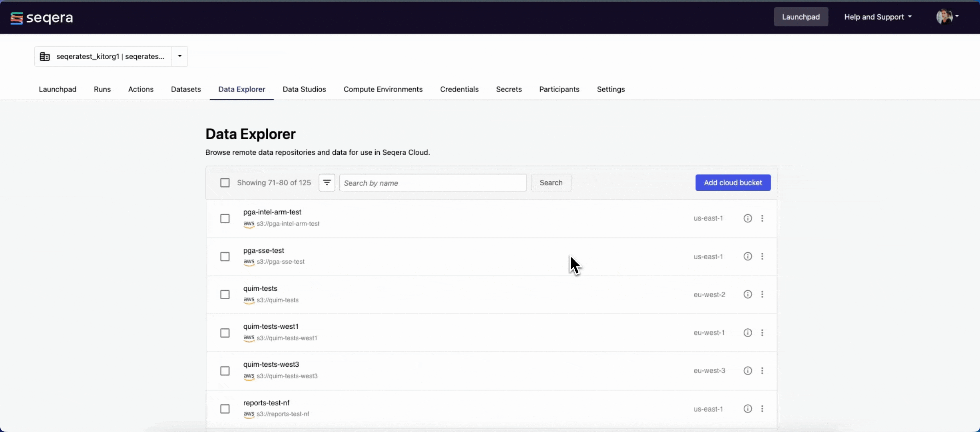Screen dimensions: 980x432
Task: Open the Help and Support dropdown
Action: pyautogui.click(x=878, y=17)
